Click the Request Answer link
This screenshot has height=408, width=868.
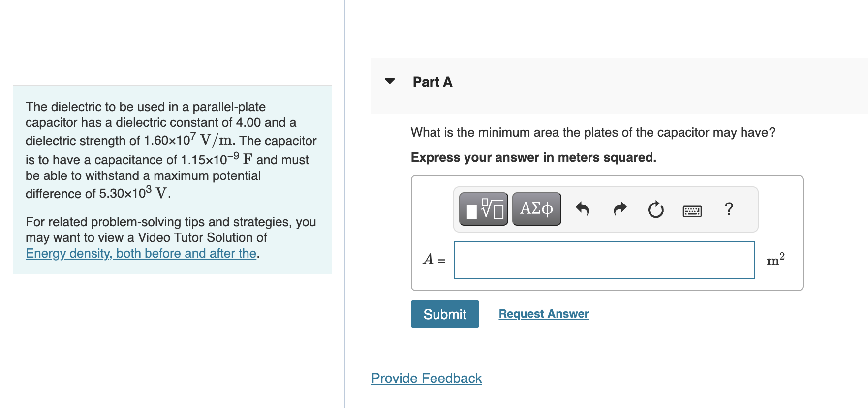coord(543,313)
